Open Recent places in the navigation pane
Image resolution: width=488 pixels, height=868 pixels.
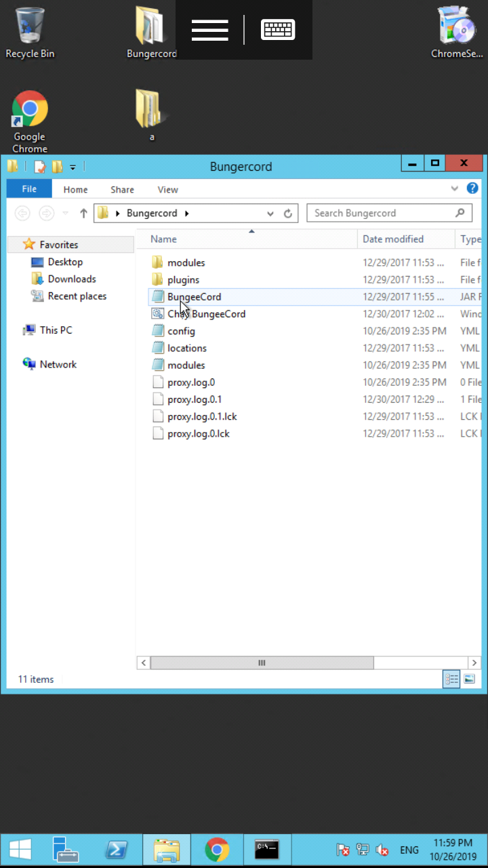[x=77, y=296]
